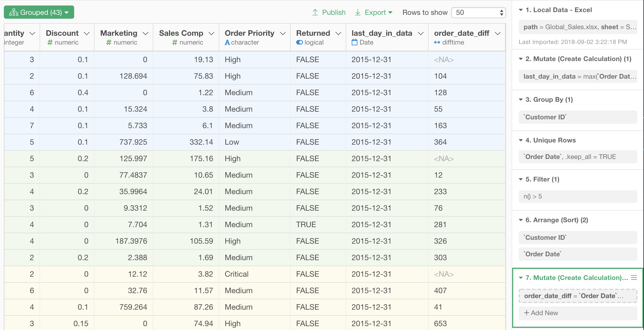Edit the order_date_diff = `Order Date` token
This screenshot has height=330, width=644.
(578, 296)
